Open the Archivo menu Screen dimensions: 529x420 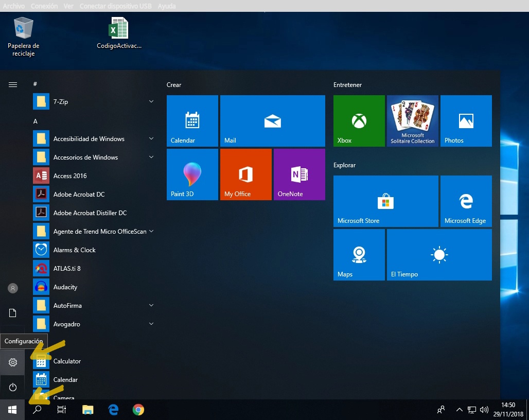(13, 6)
